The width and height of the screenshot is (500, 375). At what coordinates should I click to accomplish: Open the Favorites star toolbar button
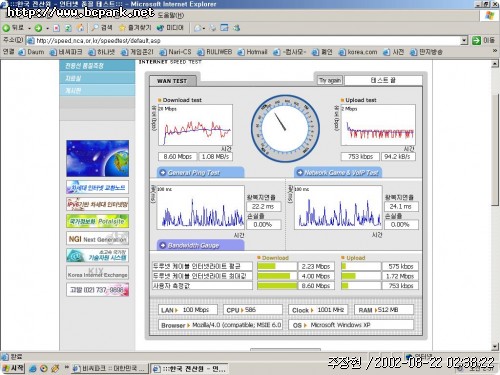pyautogui.click(x=135, y=28)
